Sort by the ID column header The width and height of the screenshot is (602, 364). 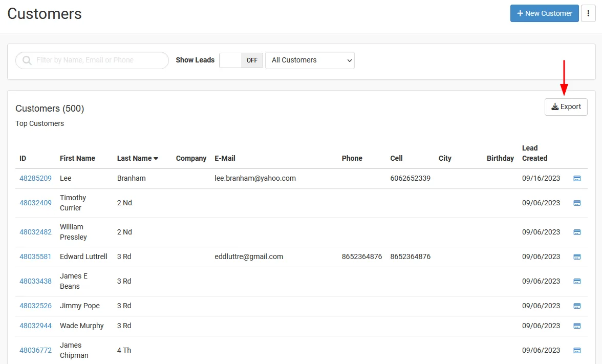23,158
